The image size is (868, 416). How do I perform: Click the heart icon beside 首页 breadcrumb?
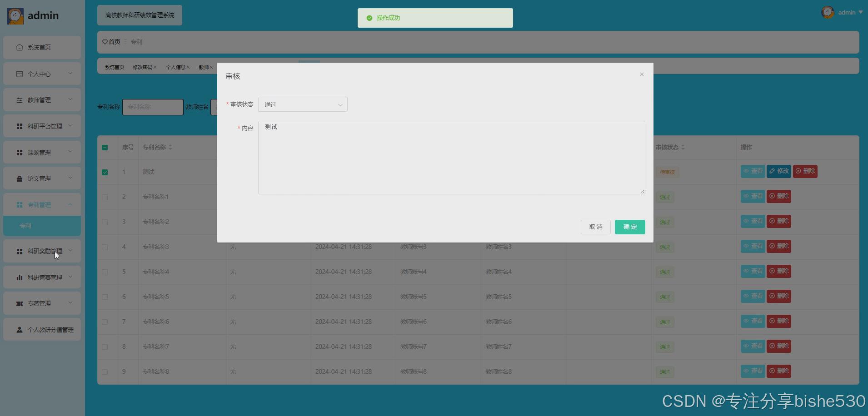coord(105,42)
